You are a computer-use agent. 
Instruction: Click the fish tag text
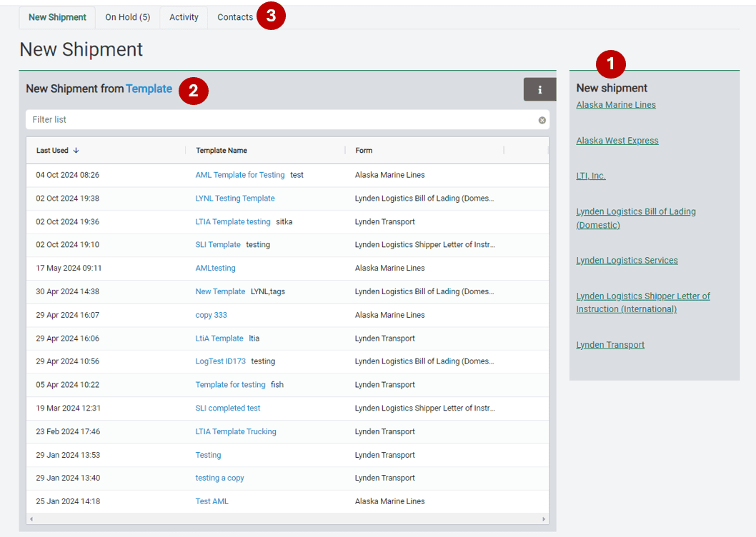click(x=277, y=385)
